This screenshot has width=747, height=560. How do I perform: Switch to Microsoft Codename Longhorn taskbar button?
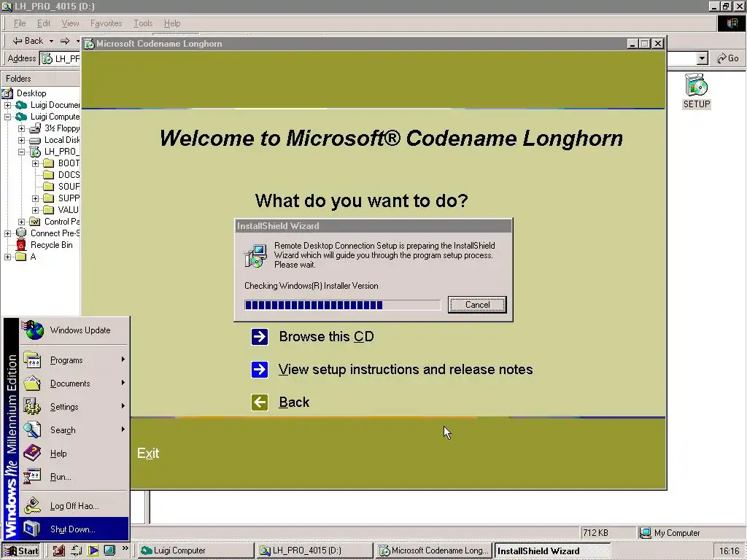pyautogui.click(x=433, y=551)
